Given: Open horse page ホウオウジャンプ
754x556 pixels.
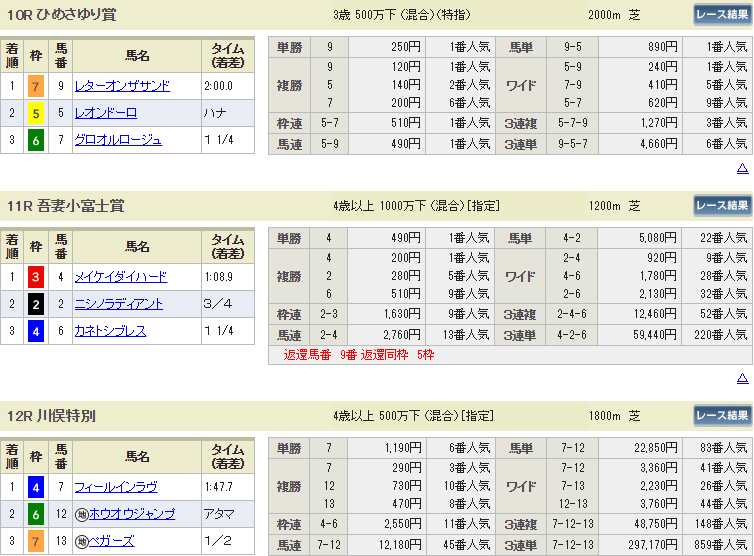Looking at the screenshot, I should pyautogui.click(x=132, y=514).
